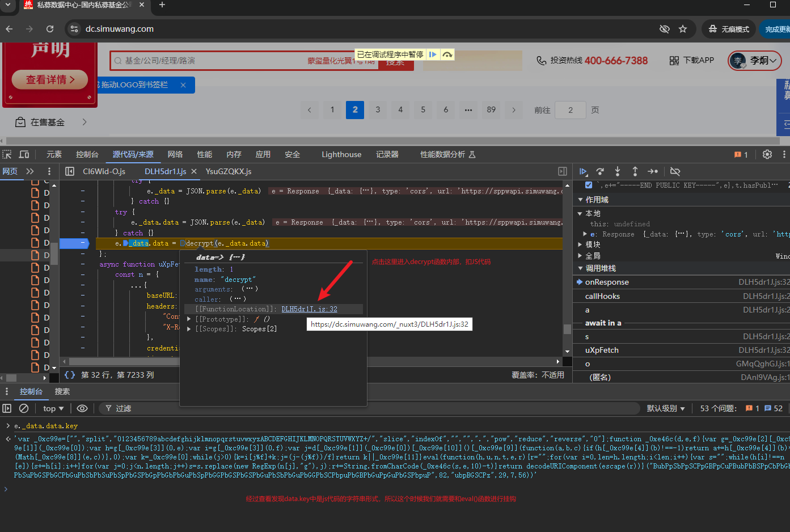Viewport: 790px width, 532px height.
Task: Show console sidebar icon
Action: click(7, 408)
